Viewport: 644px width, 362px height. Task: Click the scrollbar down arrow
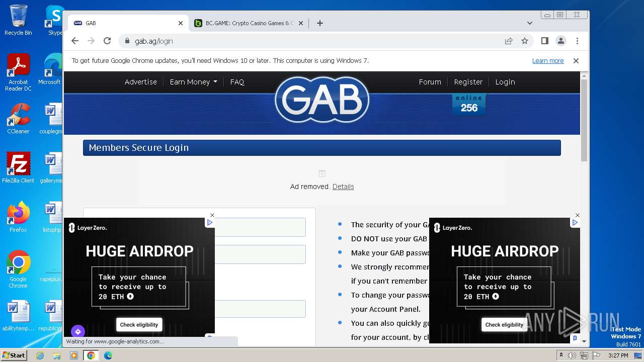point(584,341)
